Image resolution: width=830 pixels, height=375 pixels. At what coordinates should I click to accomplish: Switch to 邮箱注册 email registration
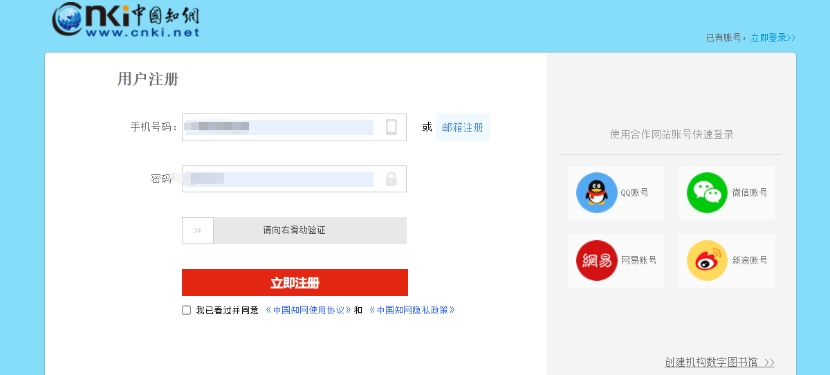pyautogui.click(x=463, y=127)
